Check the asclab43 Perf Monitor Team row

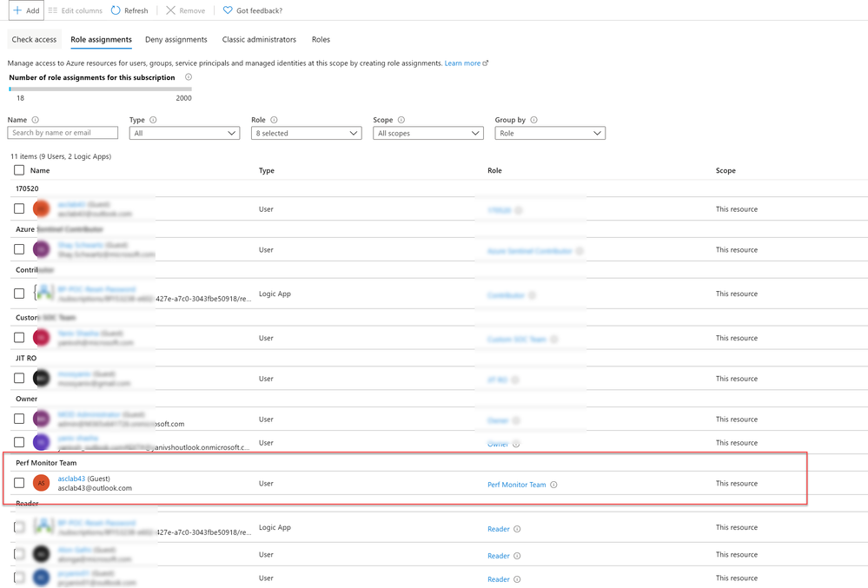pos(19,483)
